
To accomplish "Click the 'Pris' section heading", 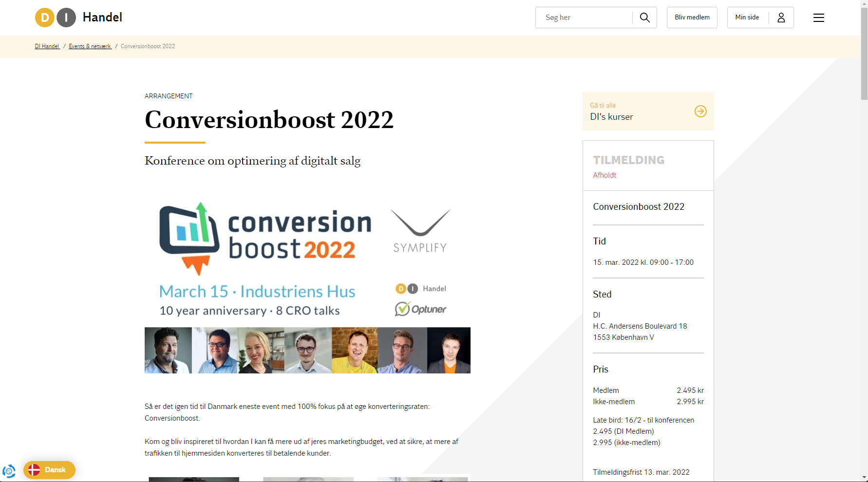I will point(601,370).
